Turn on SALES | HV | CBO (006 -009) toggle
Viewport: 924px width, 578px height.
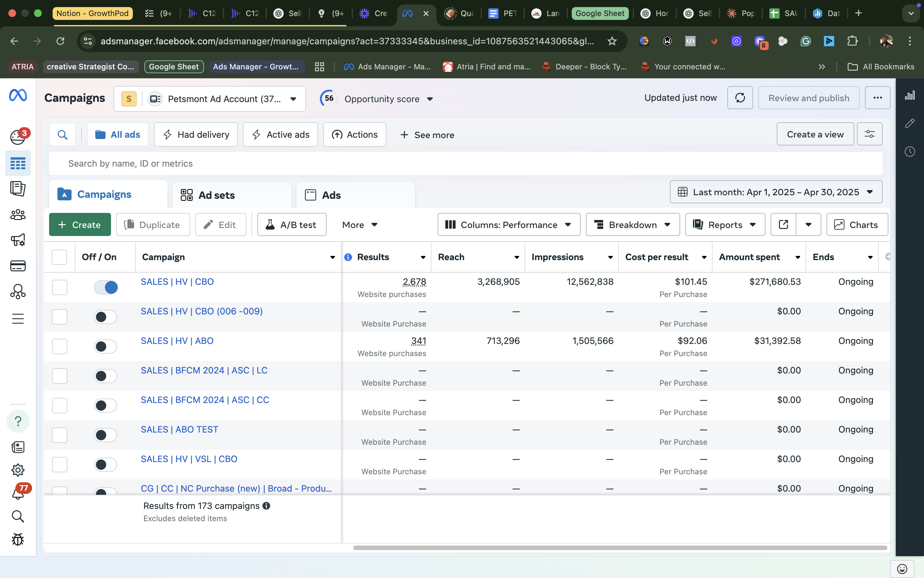[x=106, y=317]
